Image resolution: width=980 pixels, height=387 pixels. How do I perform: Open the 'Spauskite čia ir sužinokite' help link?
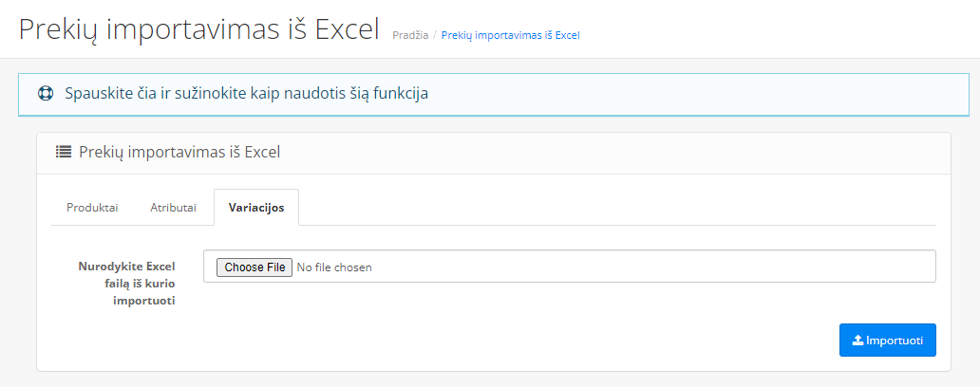246,94
